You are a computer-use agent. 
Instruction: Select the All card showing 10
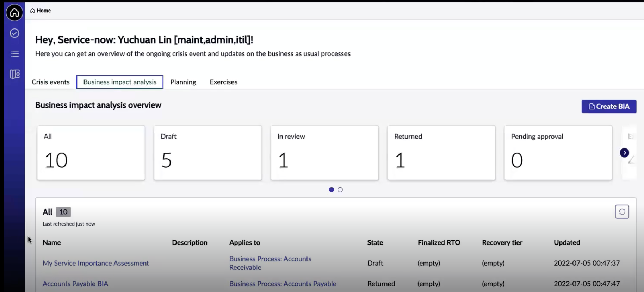(91, 153)
